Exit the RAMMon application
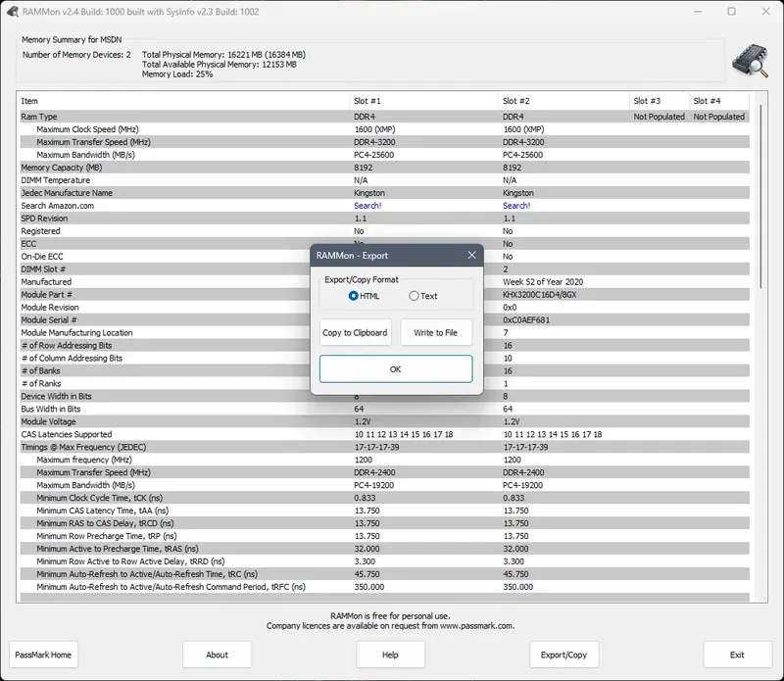The width and height of the screenshot is (784, 681). [x=738, y=655]
